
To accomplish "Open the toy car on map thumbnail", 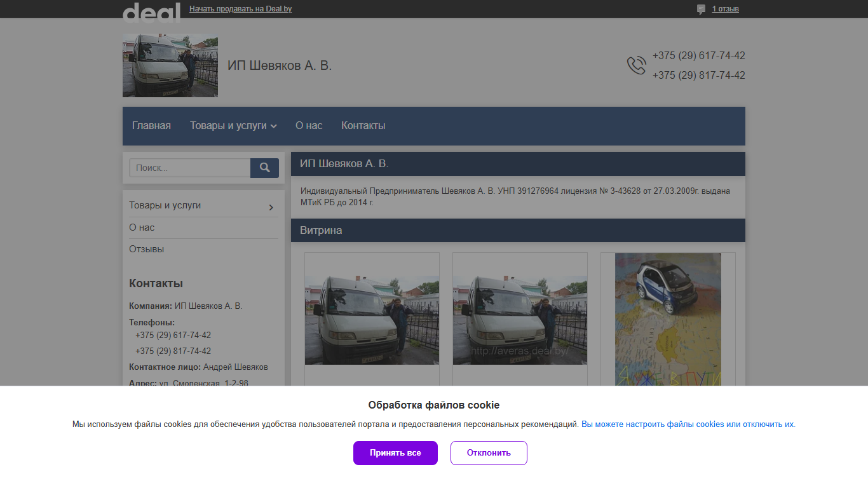I will pyautogui.click(x=668, y=319).
